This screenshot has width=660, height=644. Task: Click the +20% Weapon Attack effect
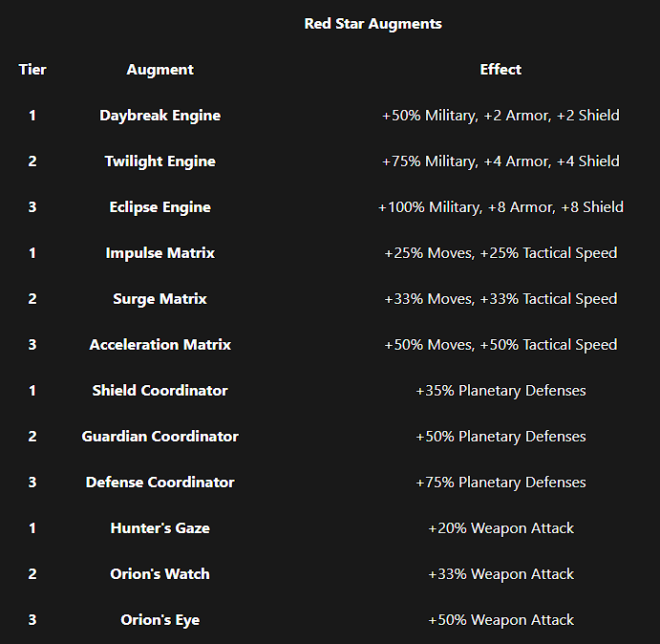[500, 527]
